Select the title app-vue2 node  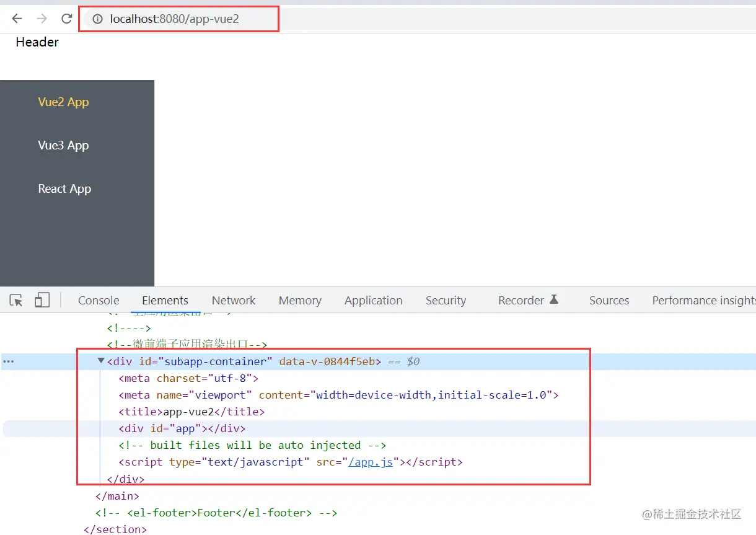(191, 412)
